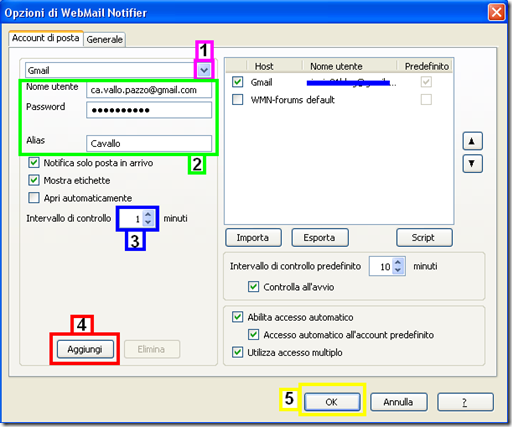Decrease the account check interval spinner
Screen dimensions: 512x427
(x=148, y=222)
